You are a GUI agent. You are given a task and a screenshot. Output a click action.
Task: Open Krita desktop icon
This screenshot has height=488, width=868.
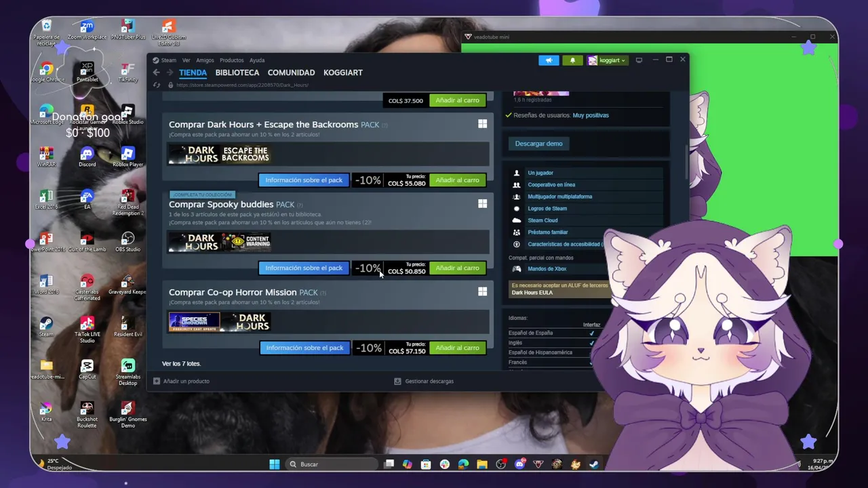click(46, 412)
